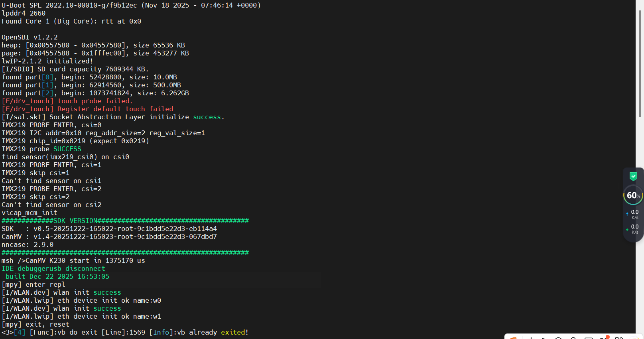Open the 60% memory usage gauge

pos(633,195)
